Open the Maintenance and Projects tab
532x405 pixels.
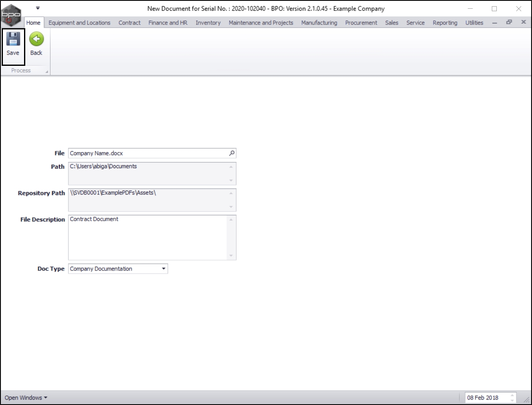(x=261, y=23)
